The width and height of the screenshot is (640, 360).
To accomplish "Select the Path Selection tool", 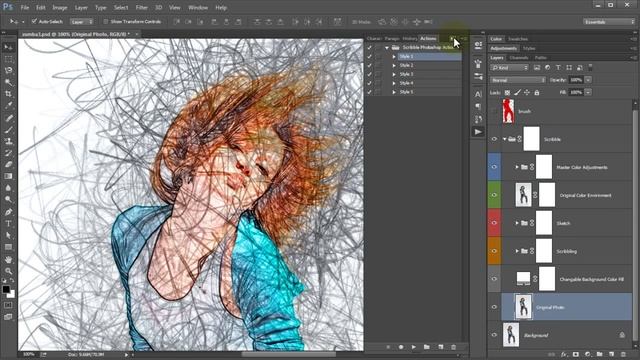I will point(8,236).
